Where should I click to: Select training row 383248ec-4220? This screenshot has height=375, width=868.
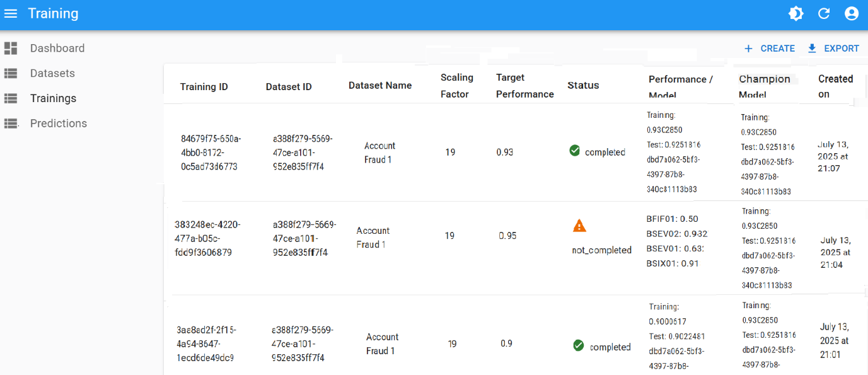207,238
